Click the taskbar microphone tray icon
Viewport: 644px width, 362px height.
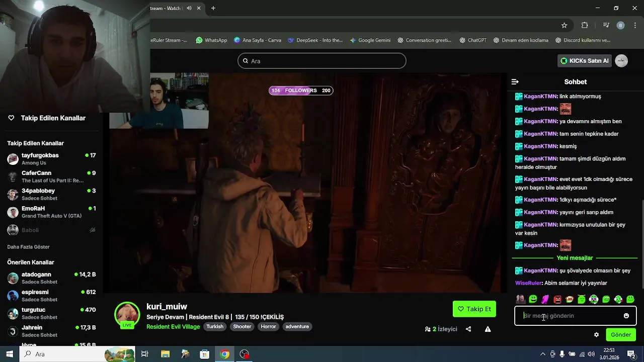tap(562, 354)
